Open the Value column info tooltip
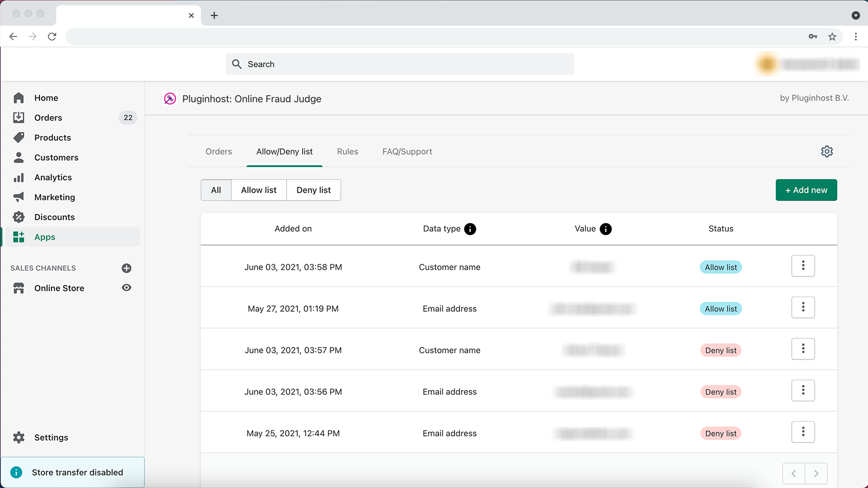This screenshot has width=868, height=488. [606, 229]
